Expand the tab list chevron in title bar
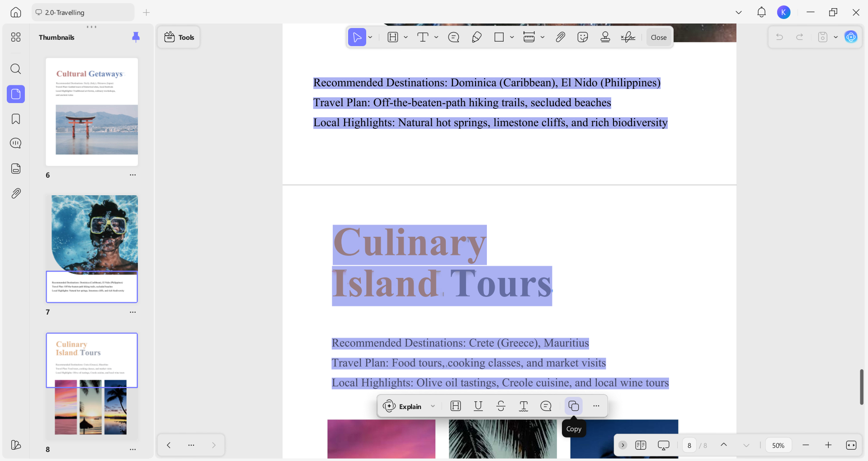The image size is (868, 461). (739, 12)
